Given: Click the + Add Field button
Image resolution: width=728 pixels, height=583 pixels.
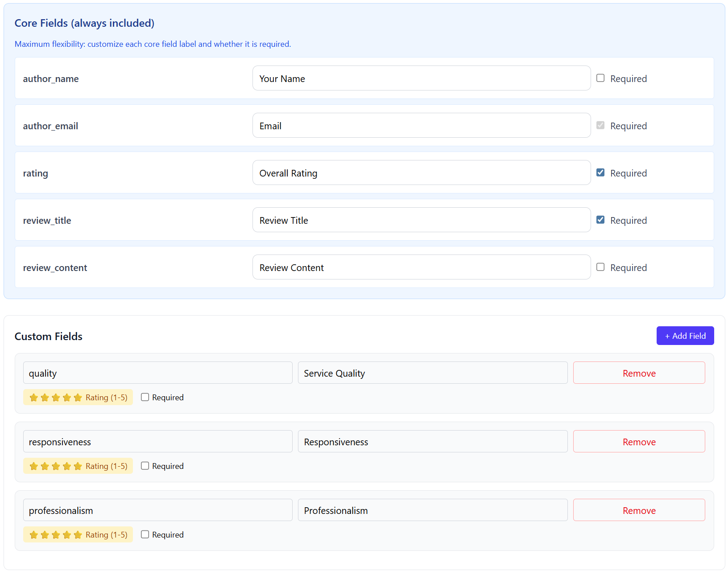Looking at the screenshot, I should [685, 336].
